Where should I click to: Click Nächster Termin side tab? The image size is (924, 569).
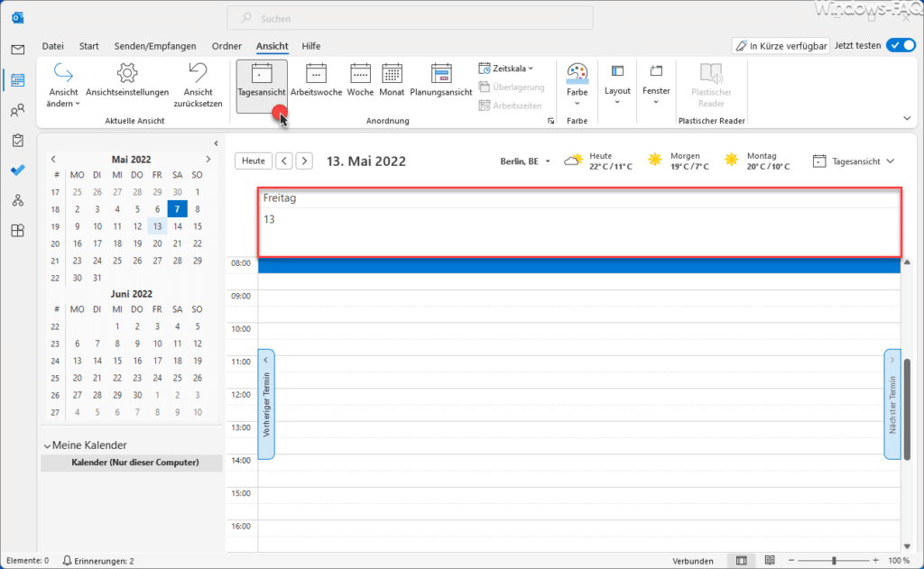(x=892, y=404)
